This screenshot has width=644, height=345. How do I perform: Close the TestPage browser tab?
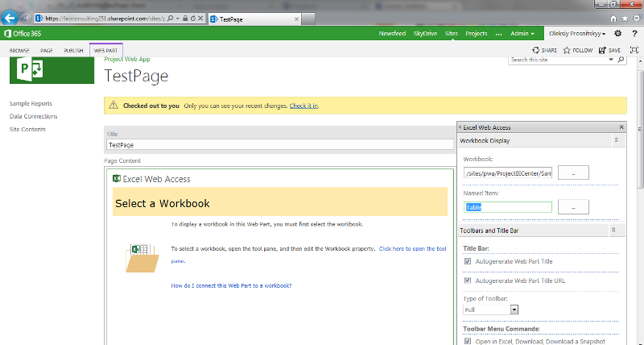[296, 19]
